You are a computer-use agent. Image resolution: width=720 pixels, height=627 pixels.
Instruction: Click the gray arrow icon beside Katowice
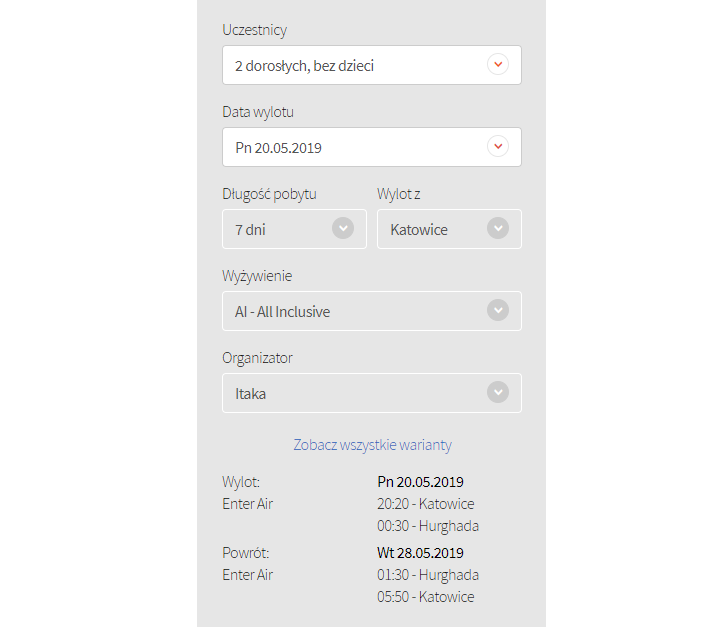(x=497, y=229)
